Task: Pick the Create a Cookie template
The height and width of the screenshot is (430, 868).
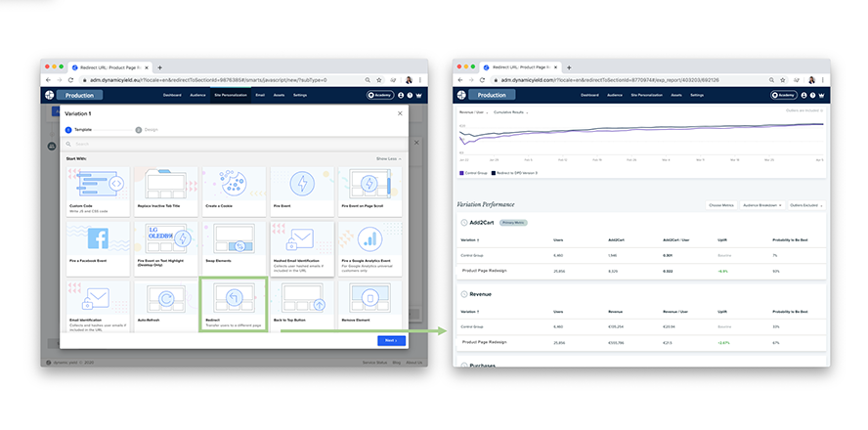Action: (234, 192)
